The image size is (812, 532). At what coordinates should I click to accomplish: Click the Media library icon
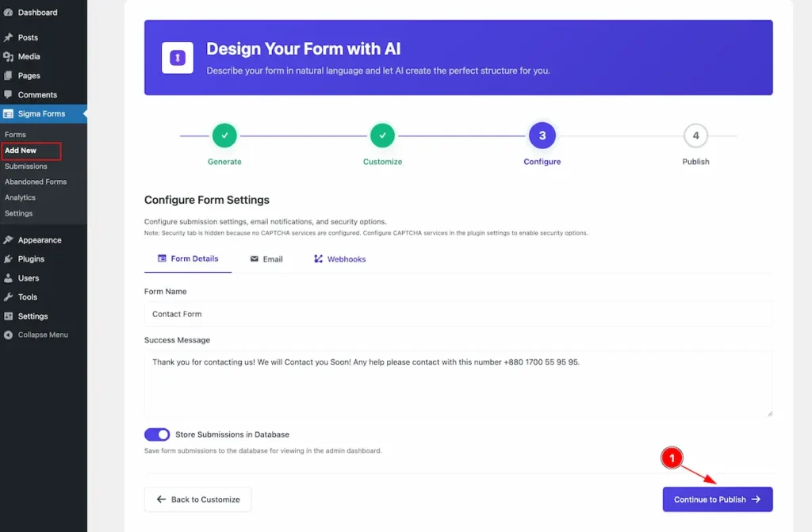[x=8, y=56]
